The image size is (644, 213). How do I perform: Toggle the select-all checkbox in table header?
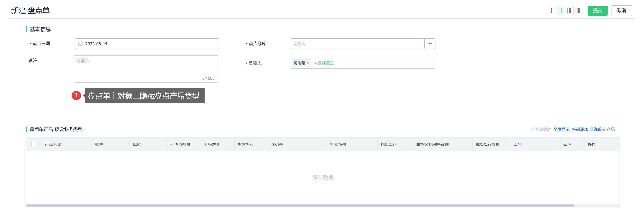pos(34,144)
